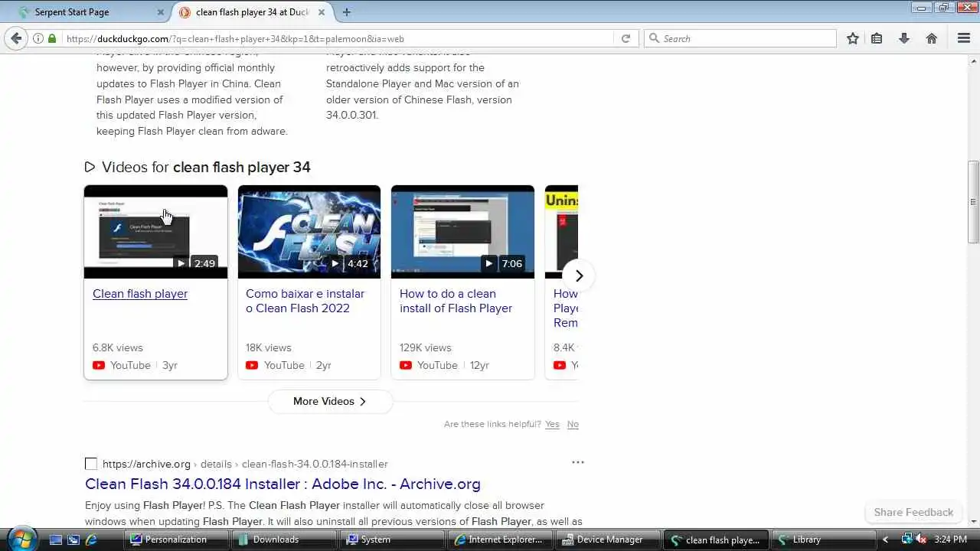Switch to the Library taskbar window
Screen dimensions: 980x551
coord(825,540)
